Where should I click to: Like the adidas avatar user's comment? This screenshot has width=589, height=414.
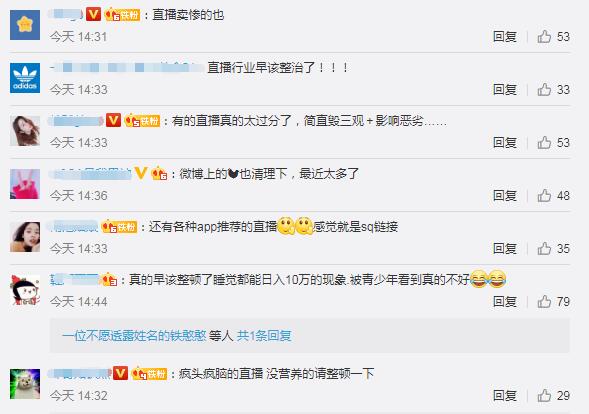(544, 90)
